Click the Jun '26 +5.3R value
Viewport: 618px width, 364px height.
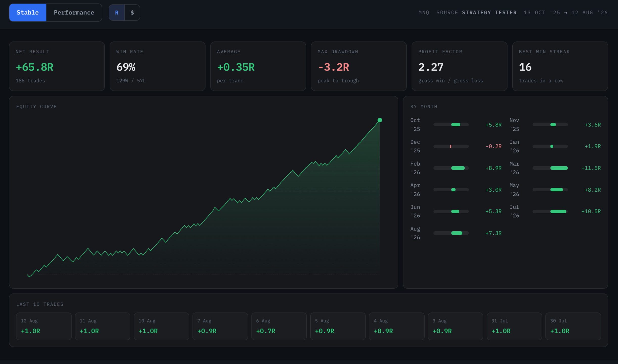[x=493, y=211]
